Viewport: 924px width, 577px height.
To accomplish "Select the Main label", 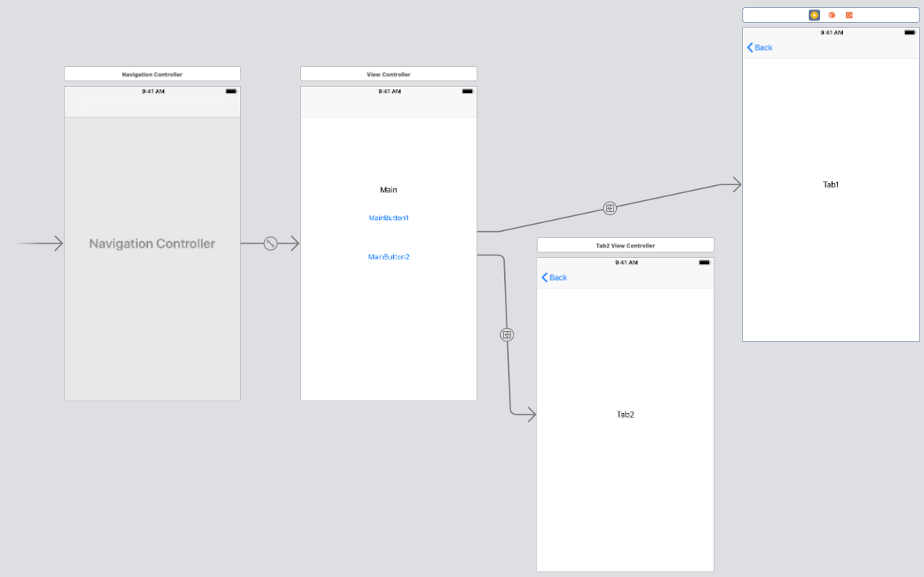I will (x=388, y=189).
